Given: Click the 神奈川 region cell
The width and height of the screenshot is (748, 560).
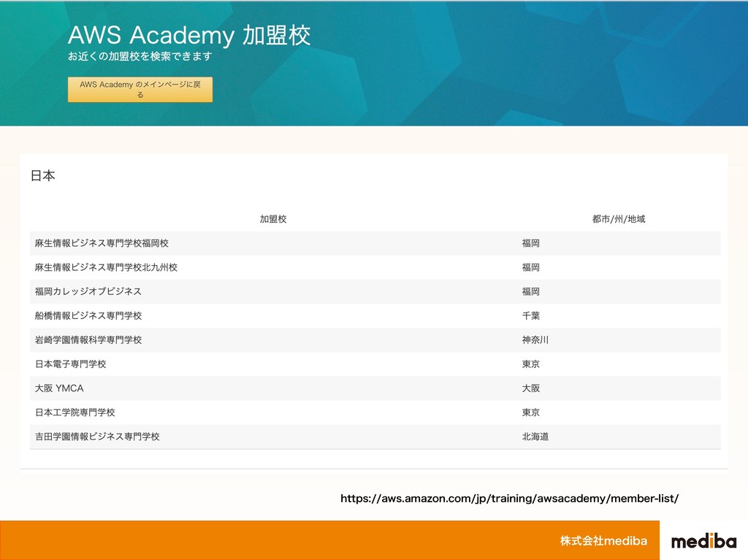Looking at the screenshot, I should coord(535,340).
